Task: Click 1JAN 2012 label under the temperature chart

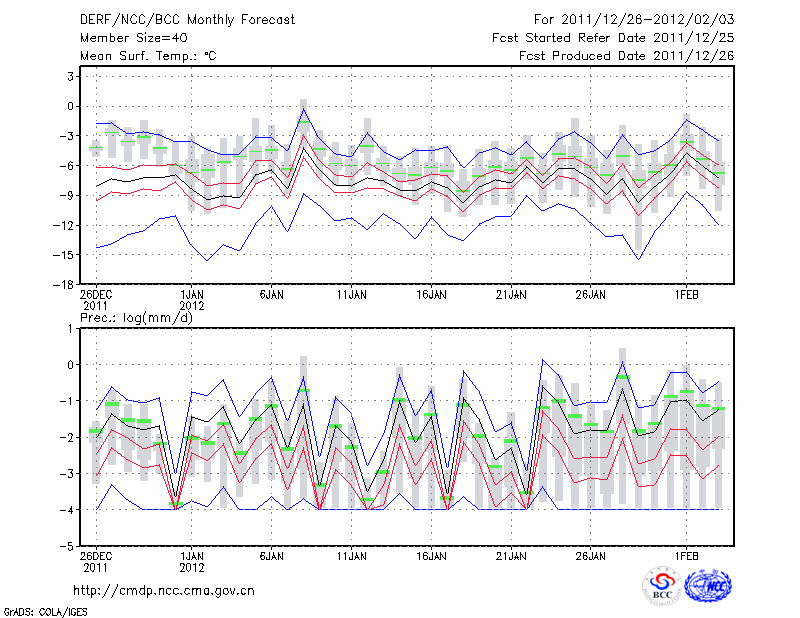Action: click(192, 301)
